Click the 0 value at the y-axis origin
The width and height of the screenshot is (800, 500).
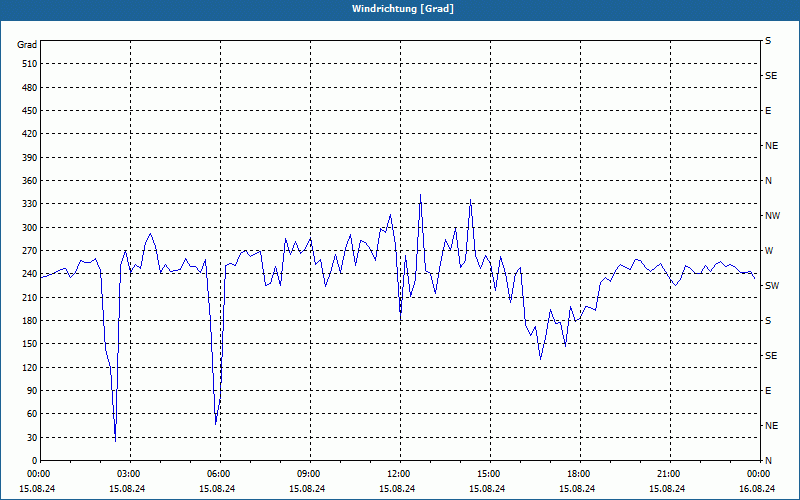click(x=35, y=461)
